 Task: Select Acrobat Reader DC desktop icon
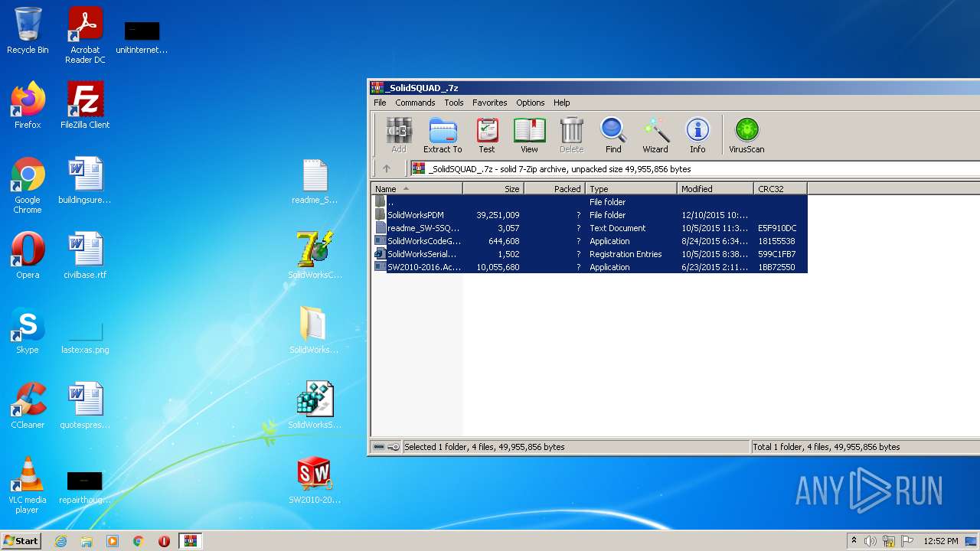pyautogui.click(x=85, y=35)
